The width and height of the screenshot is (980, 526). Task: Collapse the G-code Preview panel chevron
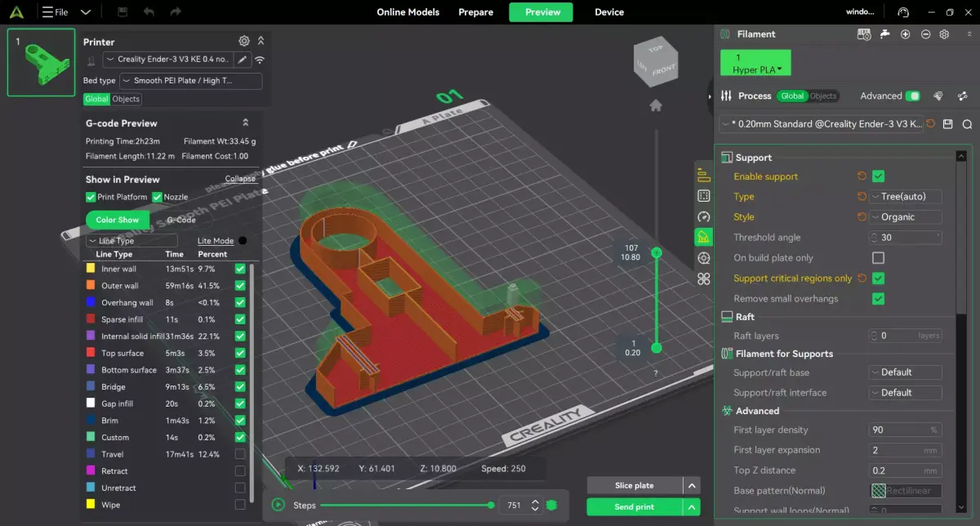(245, 123)
